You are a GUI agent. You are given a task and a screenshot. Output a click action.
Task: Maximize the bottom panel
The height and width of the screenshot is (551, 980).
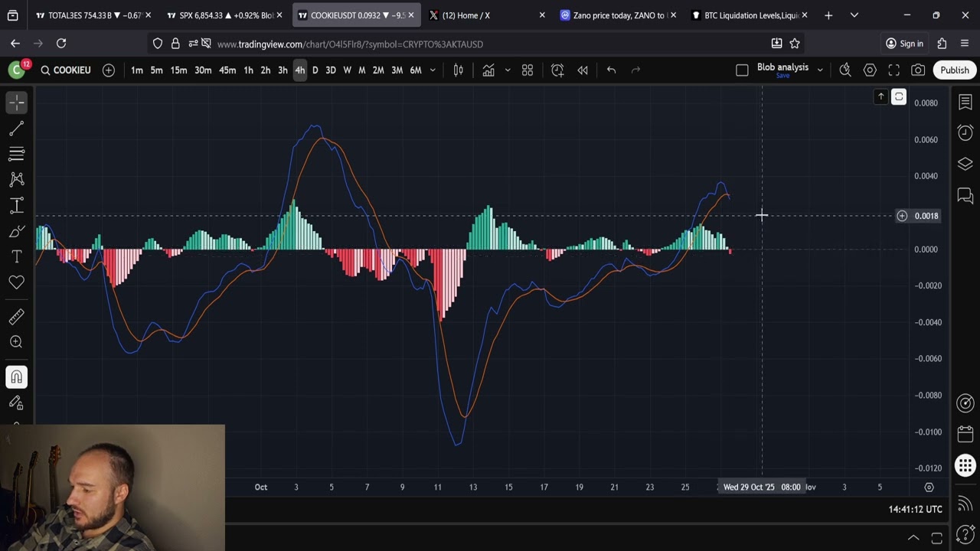tap(936, 538)
